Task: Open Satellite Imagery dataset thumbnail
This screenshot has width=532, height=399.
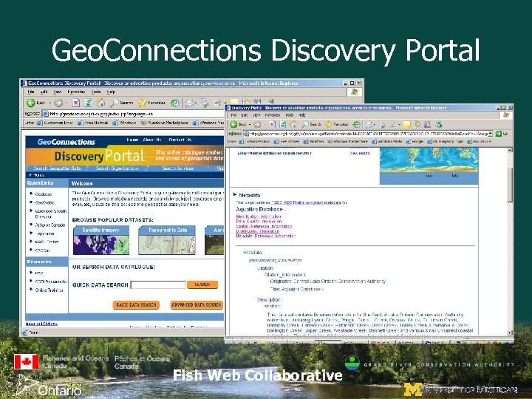Action: point(101,240)
